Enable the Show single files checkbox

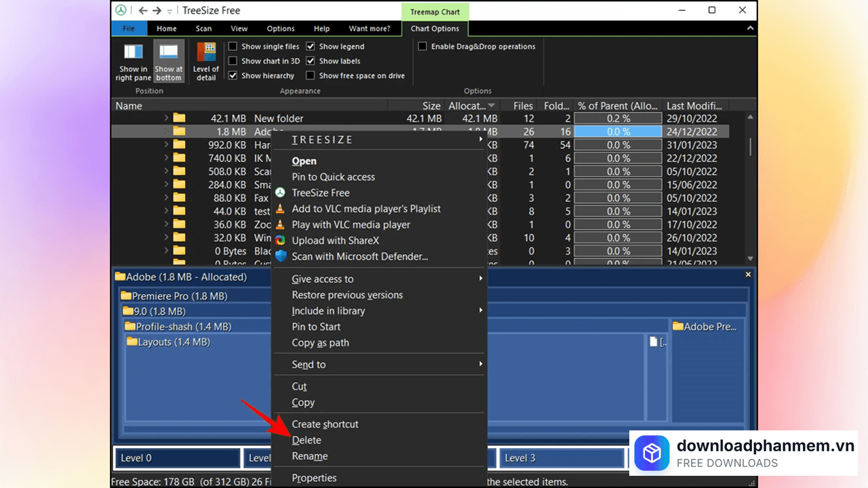point(233,47)
